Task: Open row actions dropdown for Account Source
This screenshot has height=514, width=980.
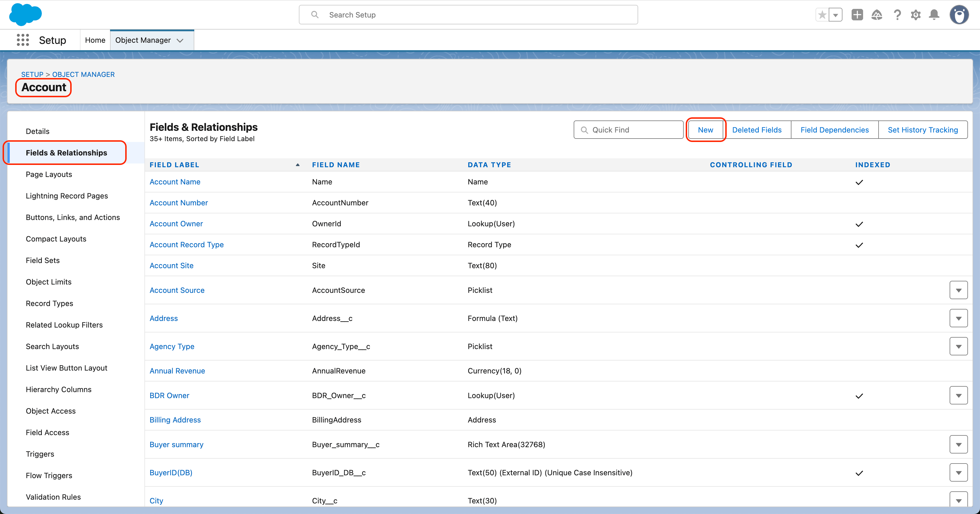Action: click(x=958, y=290)
